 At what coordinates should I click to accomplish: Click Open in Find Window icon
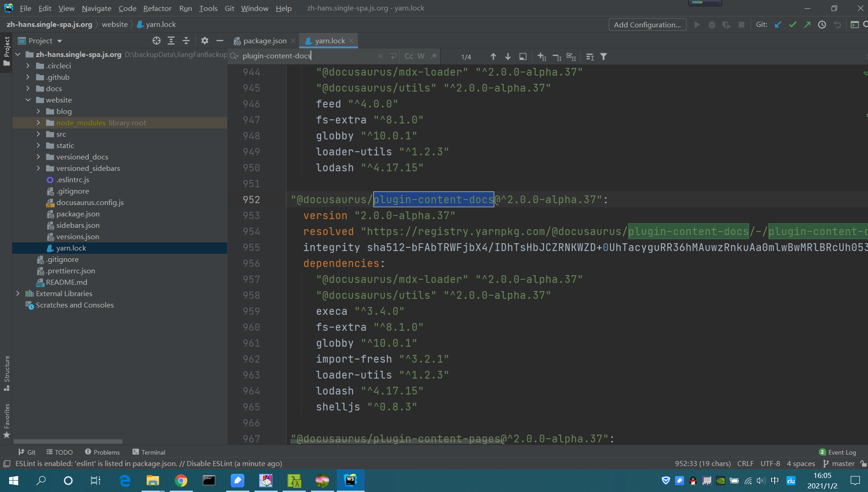523,56
